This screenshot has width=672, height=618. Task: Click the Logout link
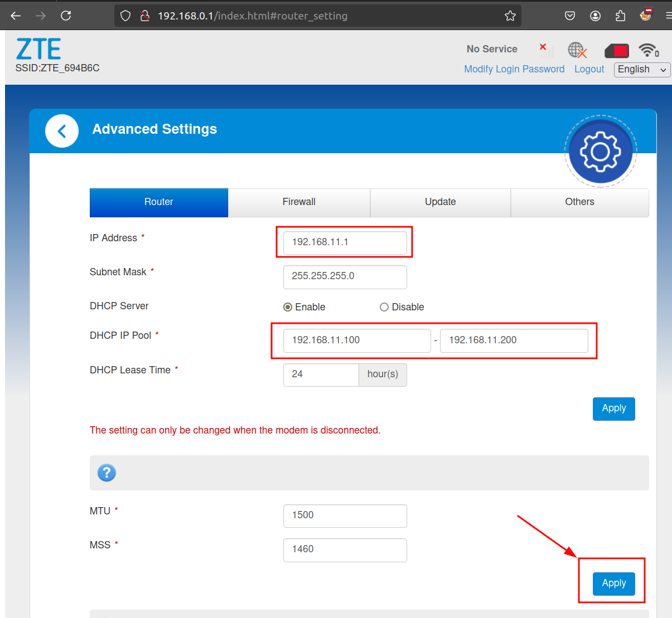tap(589, 69)
